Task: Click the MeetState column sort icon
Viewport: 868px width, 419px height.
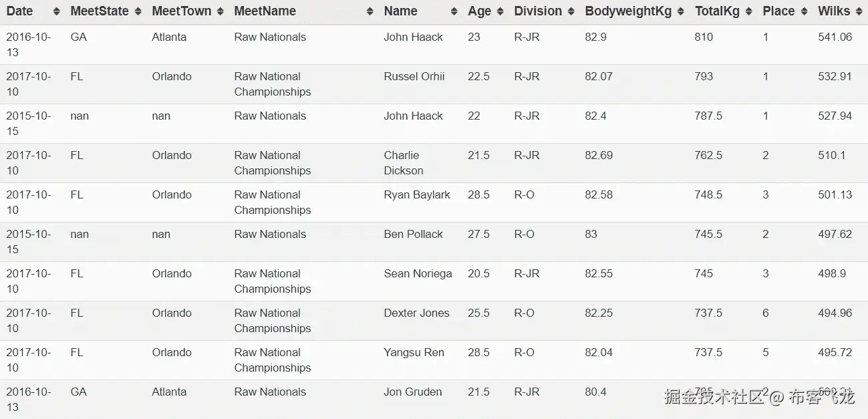Action: pos(138,12)
